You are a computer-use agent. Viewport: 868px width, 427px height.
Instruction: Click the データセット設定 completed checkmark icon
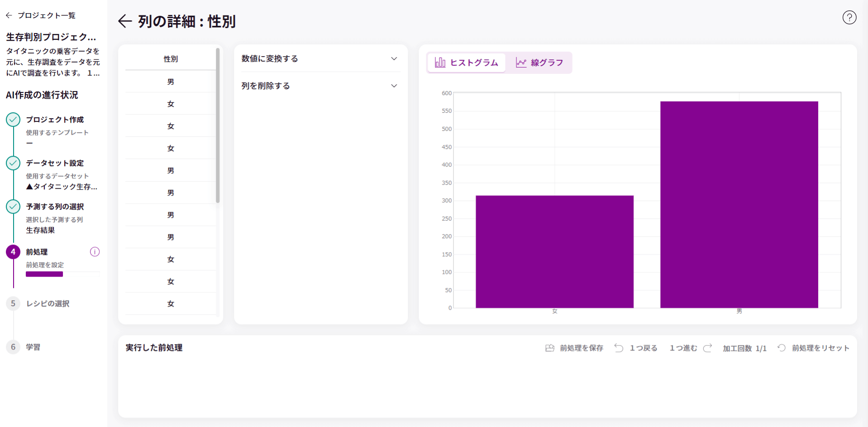coord(13,163)
